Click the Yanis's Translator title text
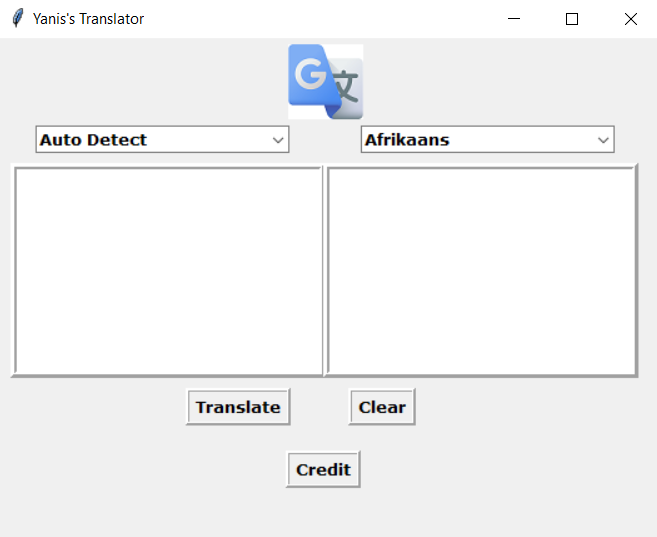This screenshot has width=657, height=537. (88, 19)
